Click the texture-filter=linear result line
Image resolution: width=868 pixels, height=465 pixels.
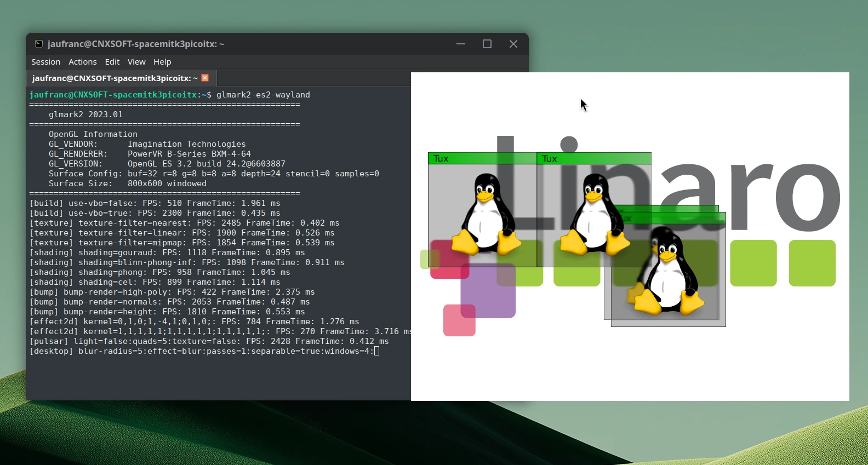click(x=182, y=233)
